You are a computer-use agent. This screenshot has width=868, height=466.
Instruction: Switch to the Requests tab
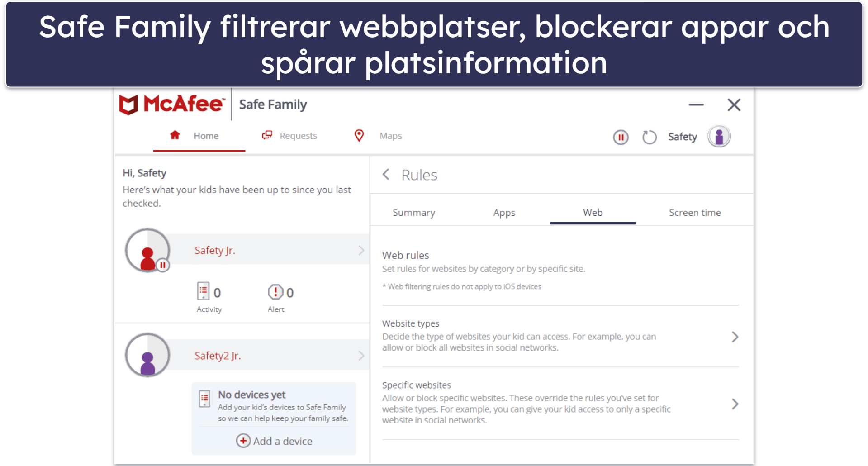tap(290, 136)
